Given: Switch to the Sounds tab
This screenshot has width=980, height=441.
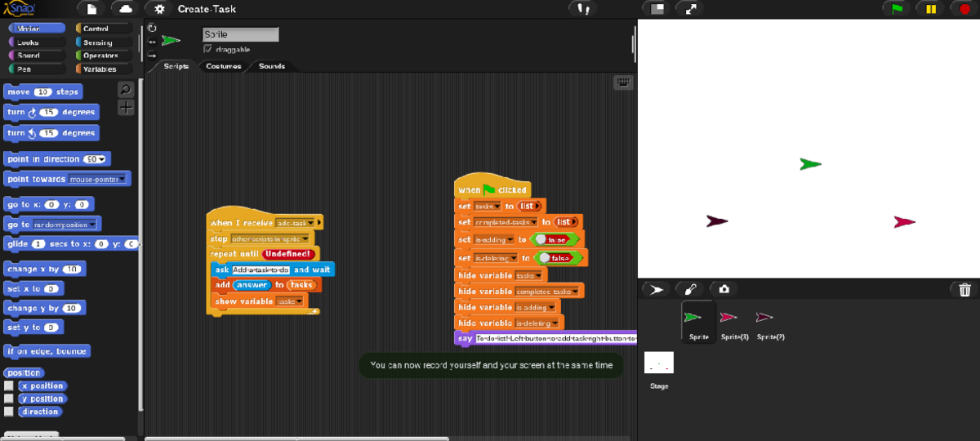Looking at the screenshot, I should point(272,66).
